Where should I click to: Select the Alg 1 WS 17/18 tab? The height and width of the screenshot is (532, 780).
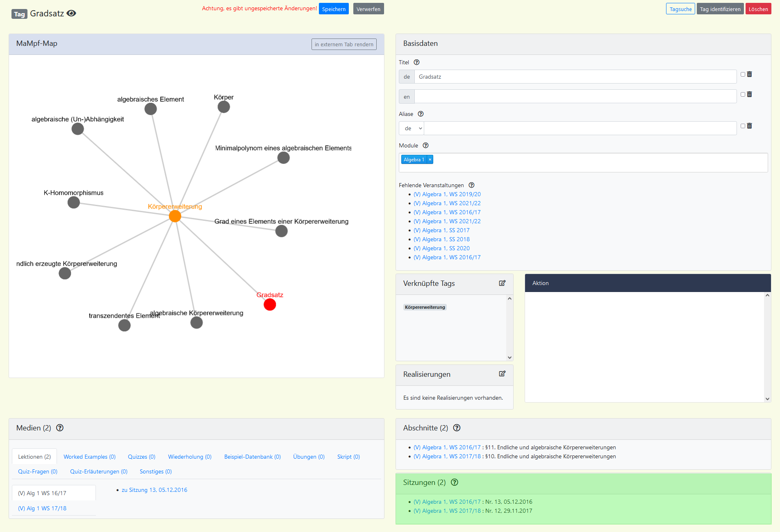pyautogui.click(x=42, y=508)
